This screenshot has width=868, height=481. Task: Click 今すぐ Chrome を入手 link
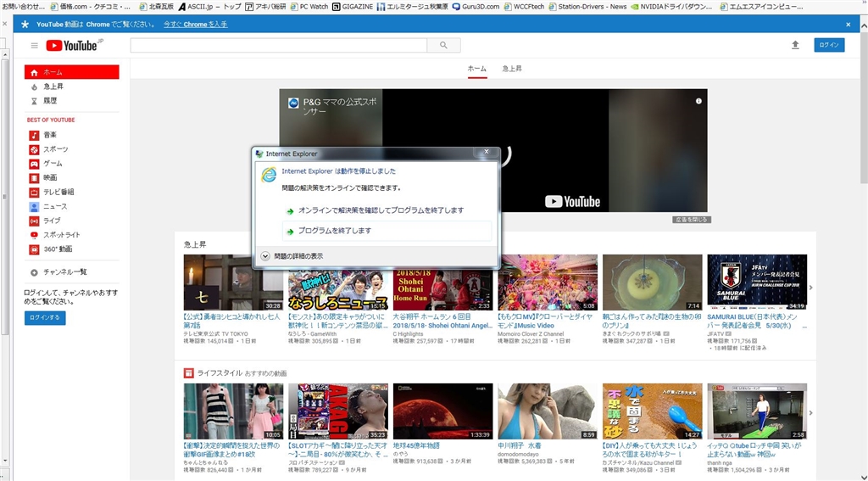tap(195, 24)
